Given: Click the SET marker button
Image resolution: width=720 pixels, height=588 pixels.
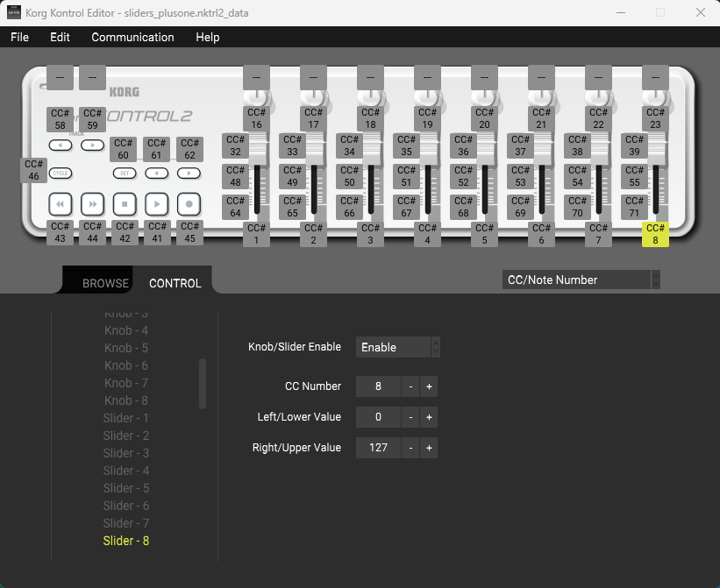Looking at the screenshot, I should (123, 173).
